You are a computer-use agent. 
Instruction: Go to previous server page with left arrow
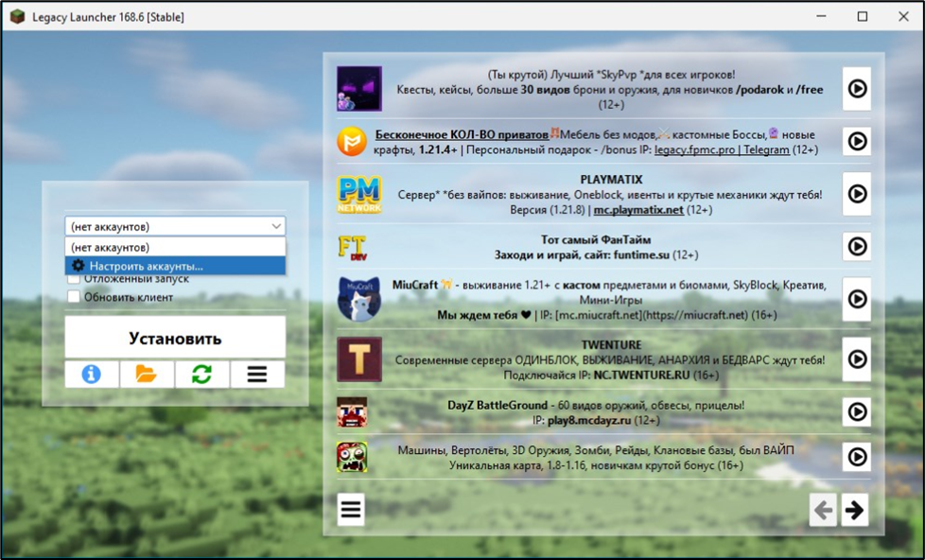point(823,511)
